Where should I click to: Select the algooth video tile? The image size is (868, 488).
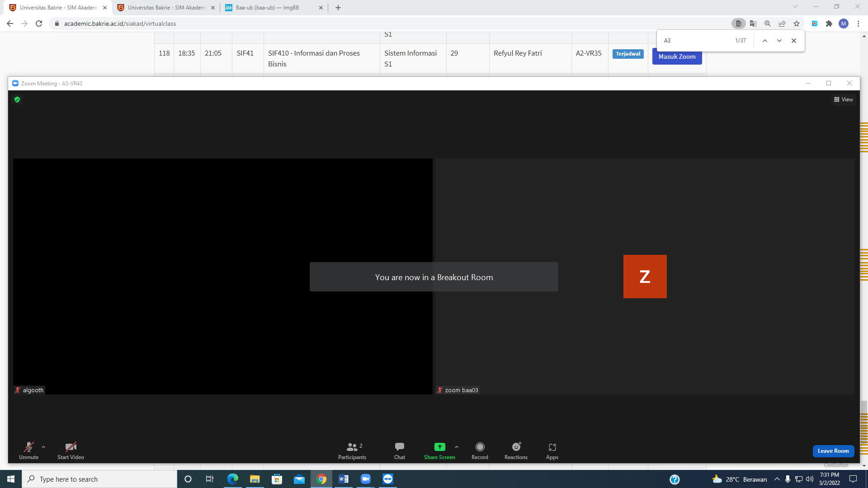coord(223,276)
